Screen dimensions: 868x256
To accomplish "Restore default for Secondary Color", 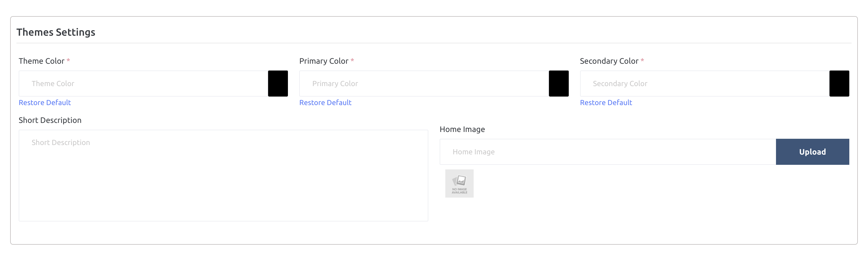I will [606, 103].
